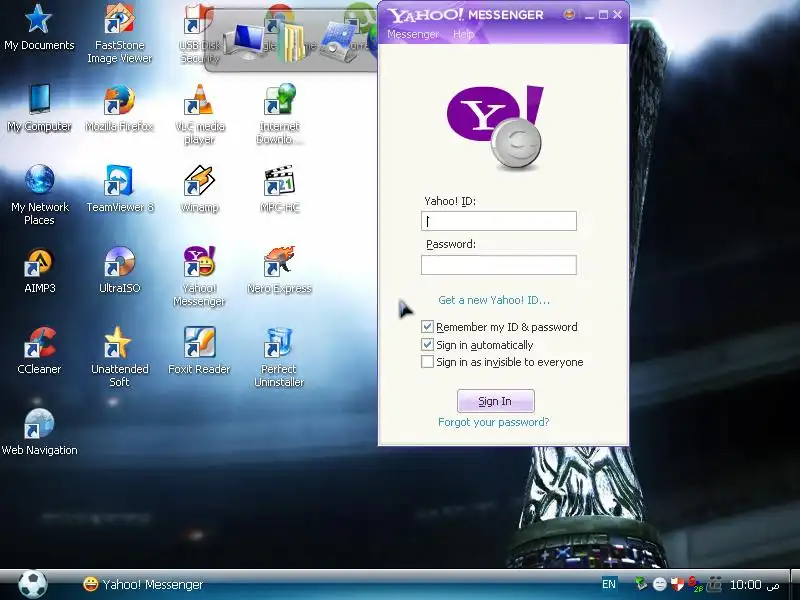
Task: Follow the Get a new Yahoo! ID link
Action: 494,300
